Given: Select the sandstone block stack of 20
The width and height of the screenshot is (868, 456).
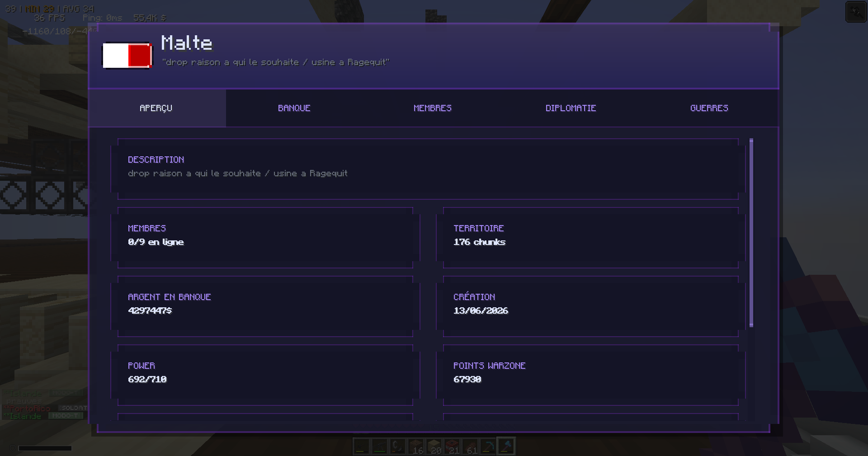Looking at the screenshot, I should [434, 446].
